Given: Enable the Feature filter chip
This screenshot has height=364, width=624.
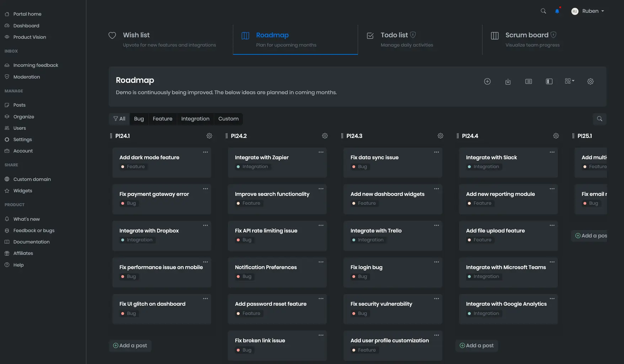Looking at the screenshot, I should coord(162,119).
